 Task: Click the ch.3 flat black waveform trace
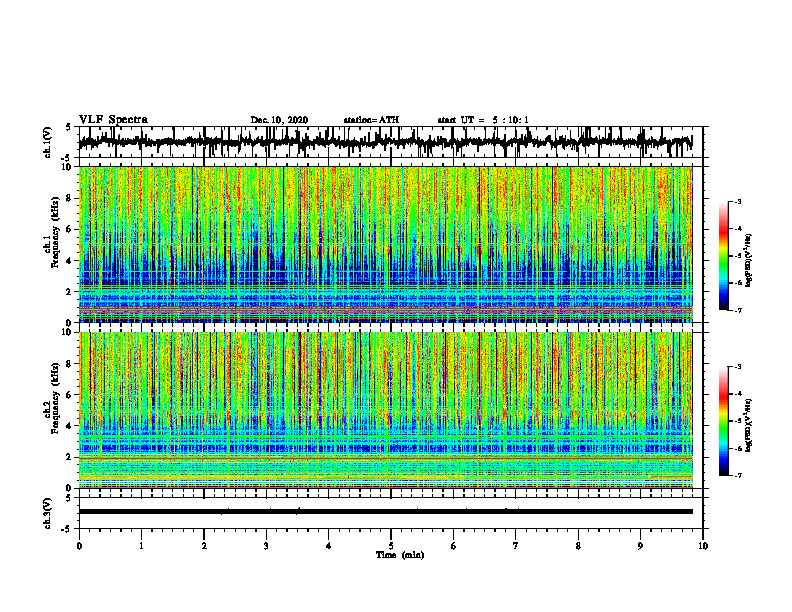pos(385,512)
